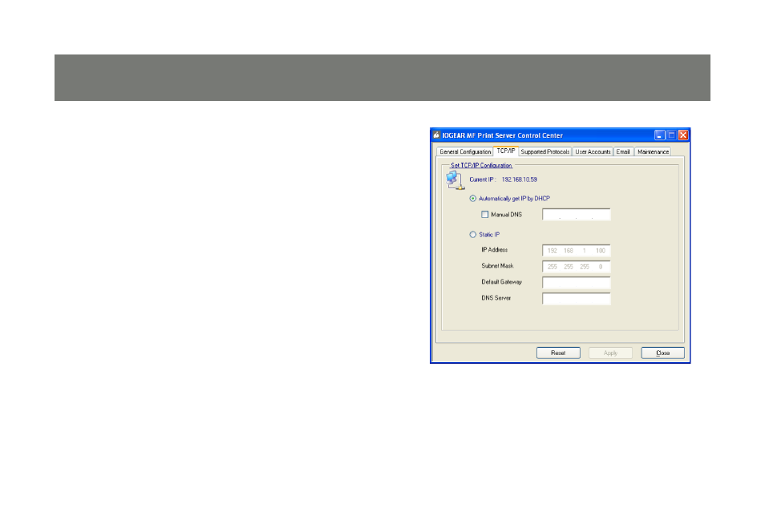Click the IOGEAR MF Print Server title text

(503, 135)
